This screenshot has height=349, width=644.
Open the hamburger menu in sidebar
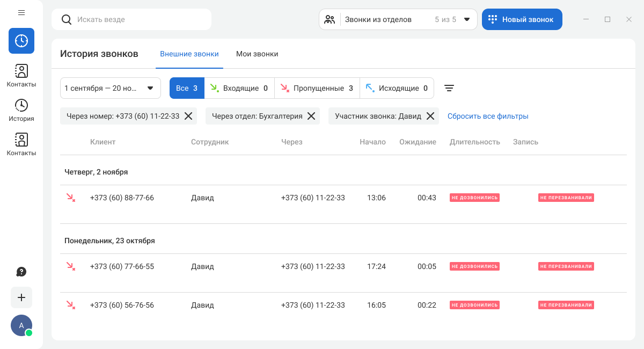point(21,12)
